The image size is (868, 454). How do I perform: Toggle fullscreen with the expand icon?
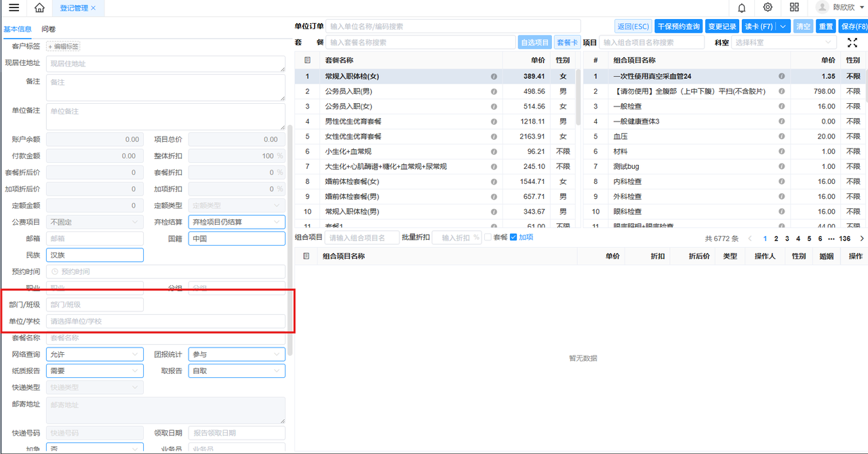coord(852,43)
